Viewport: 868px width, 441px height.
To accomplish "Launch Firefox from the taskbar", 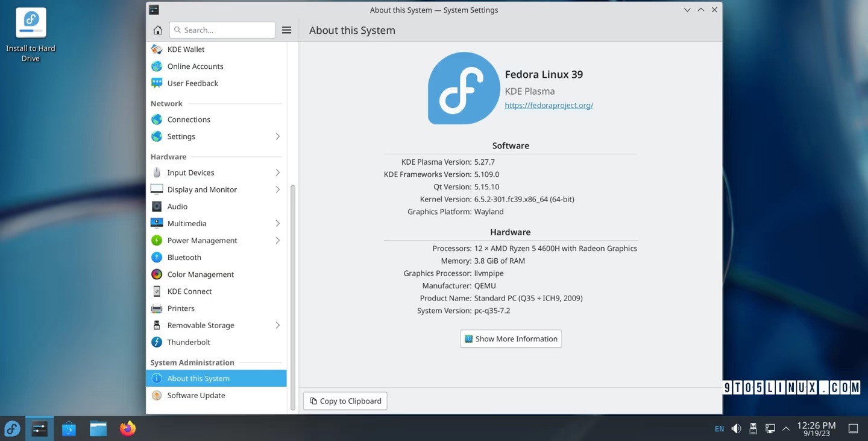I will click(x=128, y=428).
